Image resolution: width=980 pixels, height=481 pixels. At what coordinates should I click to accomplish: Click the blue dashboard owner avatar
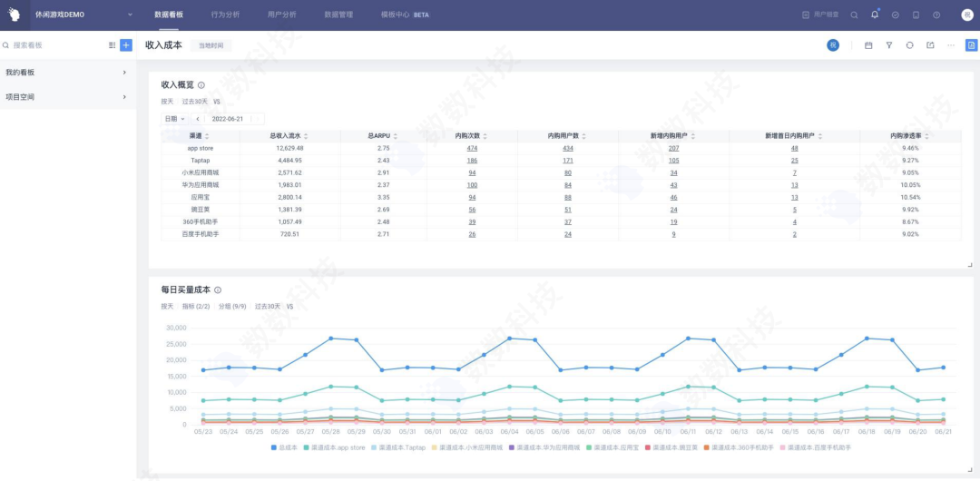(x=833, y=45)
